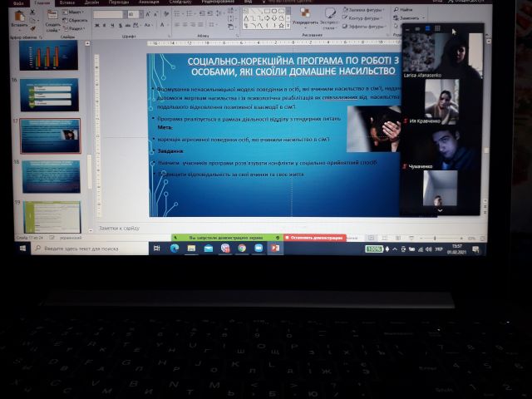532x399 pixels.
Task: Toggle strikethrough (S) formatting
Action: pyautogui.click(x=120, y=26)
